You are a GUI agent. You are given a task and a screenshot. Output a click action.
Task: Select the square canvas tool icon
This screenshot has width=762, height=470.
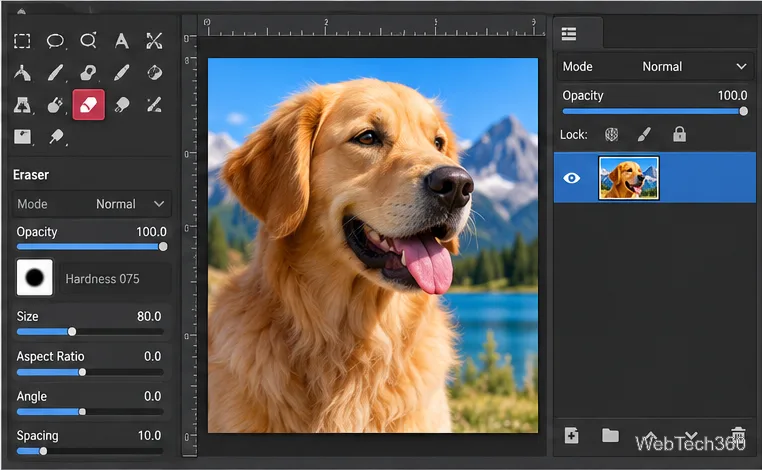coord(22,137)
